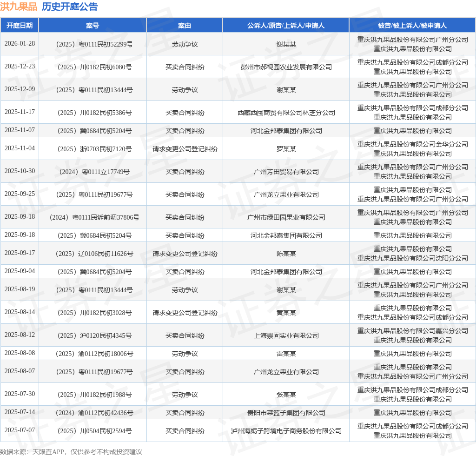Click the defendant cell containing 沈阳分公司
This screenshot has width=476, height=456.
(412, 254)
